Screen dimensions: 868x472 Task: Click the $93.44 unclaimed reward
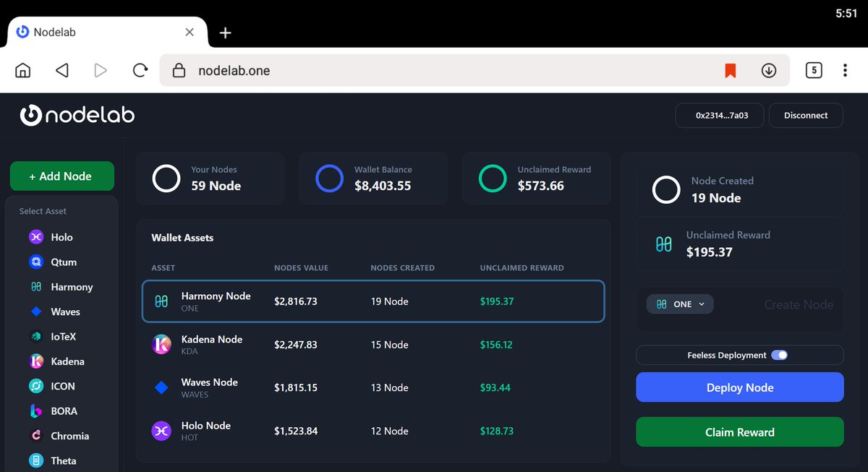pyautogui.click(x=495, y=387)
